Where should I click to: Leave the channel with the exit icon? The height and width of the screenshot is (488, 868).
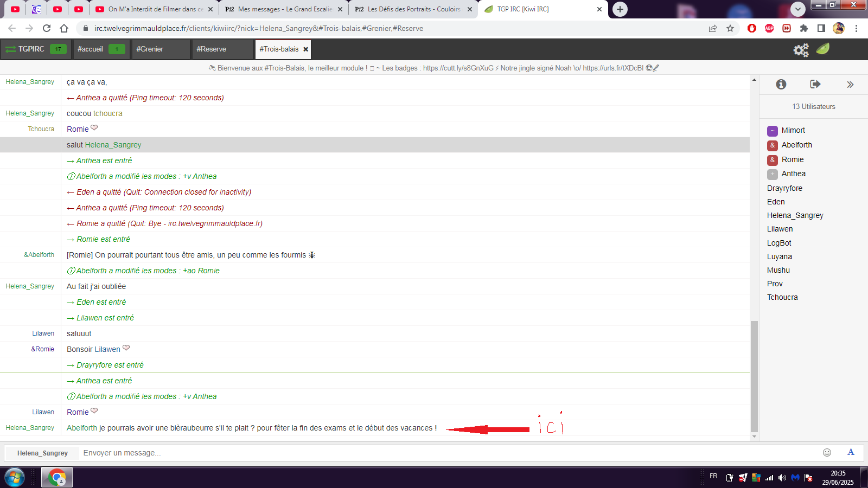(x=815, y=84)
